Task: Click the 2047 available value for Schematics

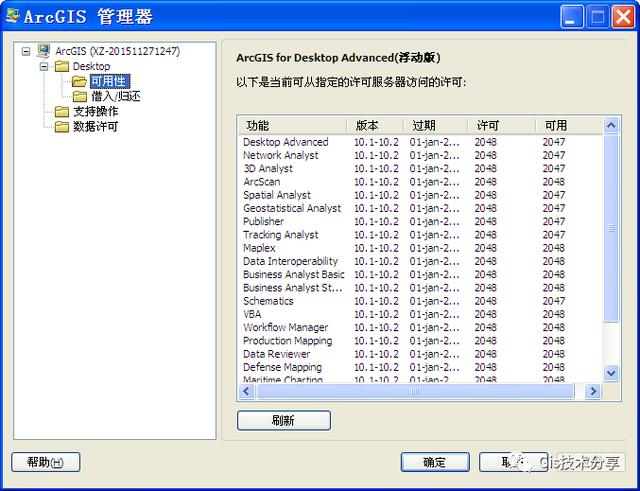Action: 554,301
